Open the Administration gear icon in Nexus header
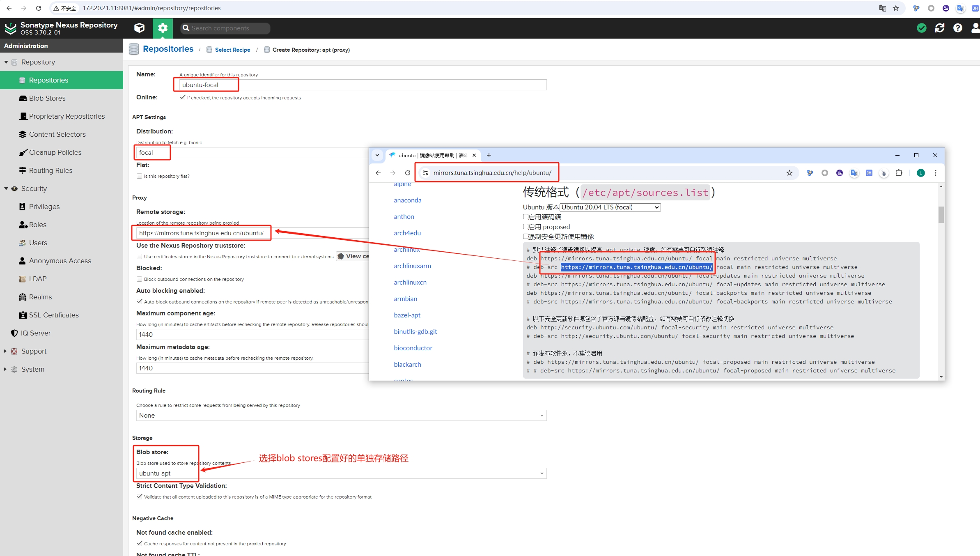This screenshot has height=556, width=980. point(163,28)
